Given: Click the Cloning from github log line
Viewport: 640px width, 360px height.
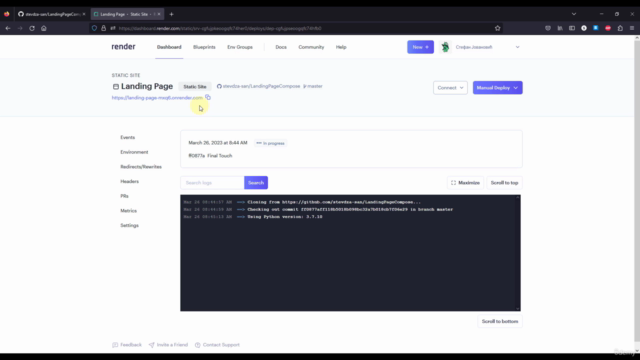Looking at the screenshot, I should 334,202.
